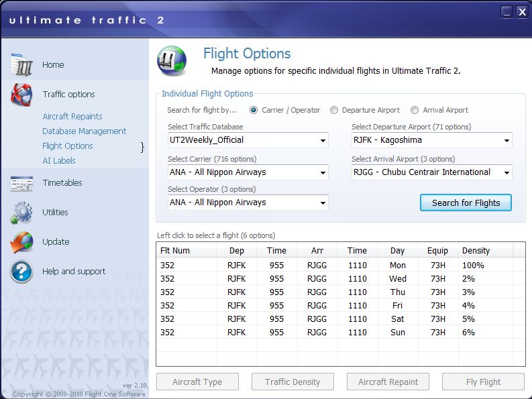Sort table by Arr column header
532x399 pixels.
[x=317, y=251]
